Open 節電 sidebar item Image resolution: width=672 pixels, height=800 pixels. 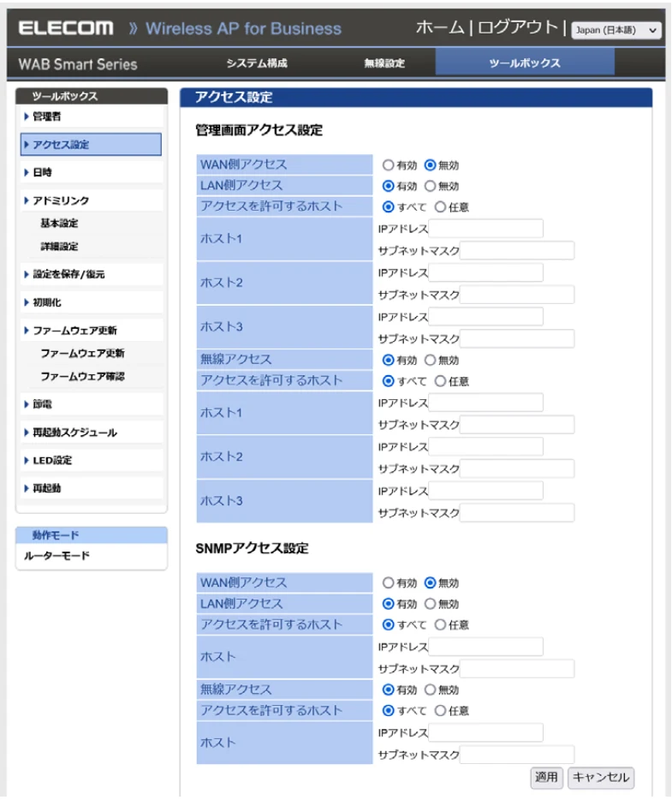(x=92, y=404)
